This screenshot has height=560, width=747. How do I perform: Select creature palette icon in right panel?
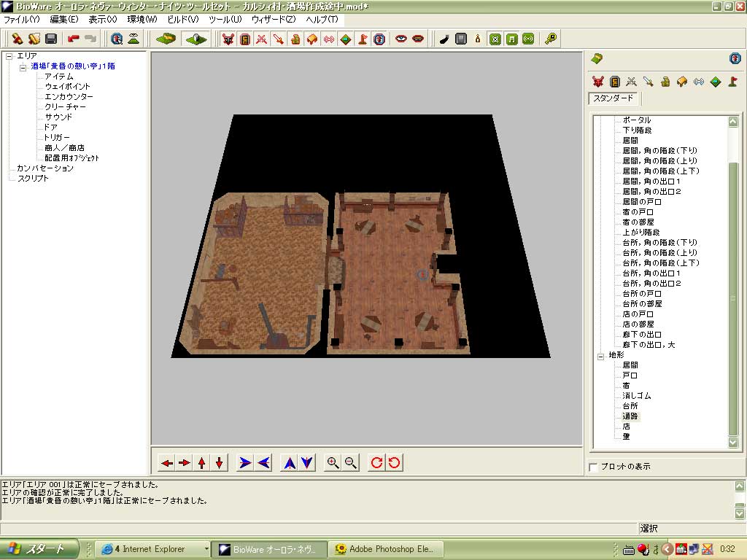click(x=598, y=82)
